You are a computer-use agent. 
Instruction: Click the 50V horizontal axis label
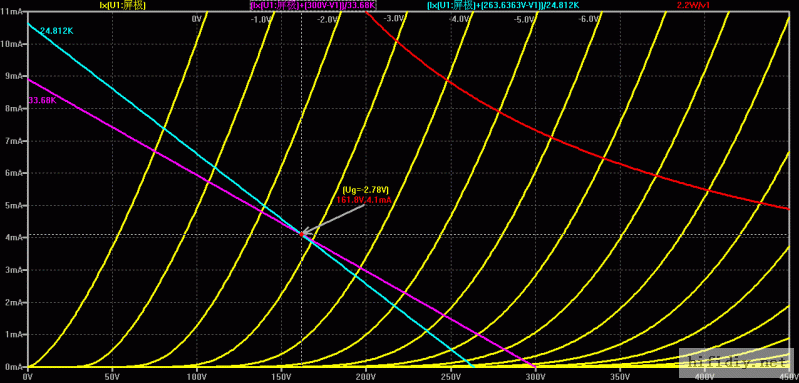tap(112, 376)
